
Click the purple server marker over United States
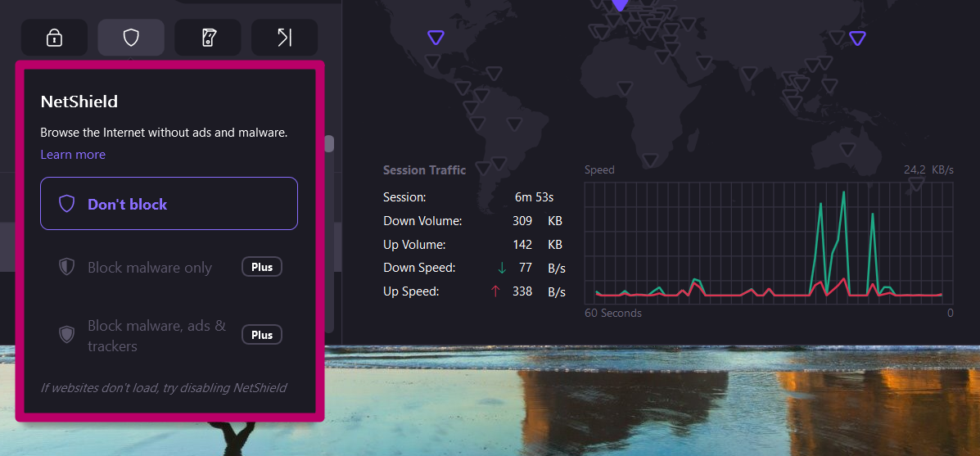tap(436, 37)
